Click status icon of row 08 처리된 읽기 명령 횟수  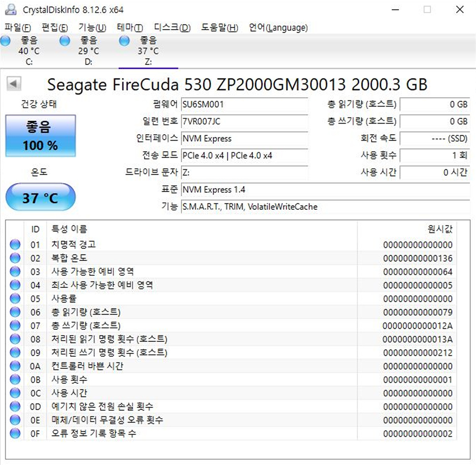(15, 339)
